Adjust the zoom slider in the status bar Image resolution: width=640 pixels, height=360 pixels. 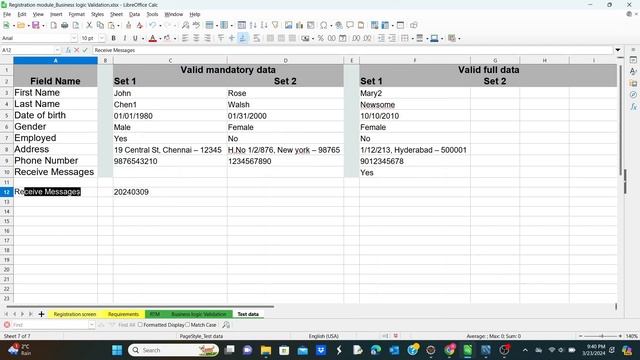click(602, 336)
